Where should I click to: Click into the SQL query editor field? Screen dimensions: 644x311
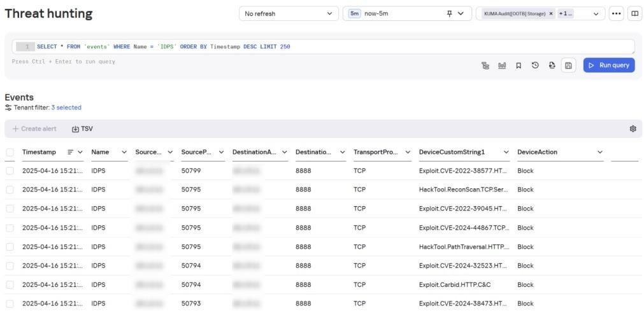pyautogui.click(x=323, y=47)
